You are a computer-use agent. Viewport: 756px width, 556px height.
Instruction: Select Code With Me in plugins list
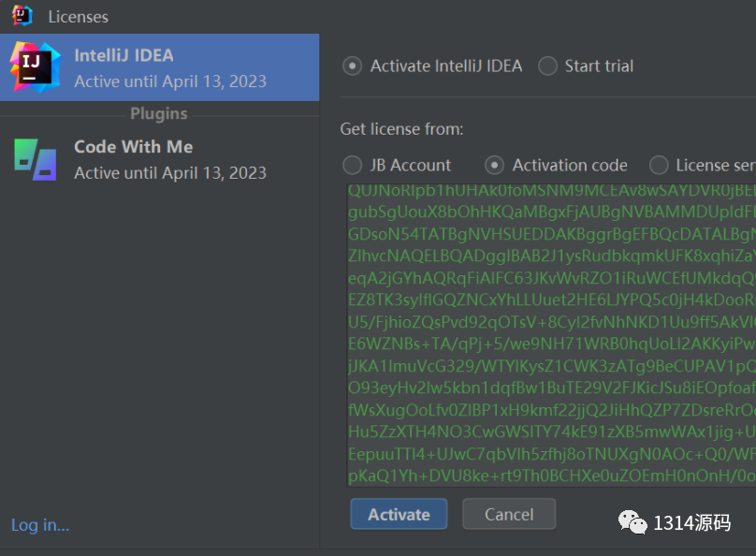(x=160, y=160)
